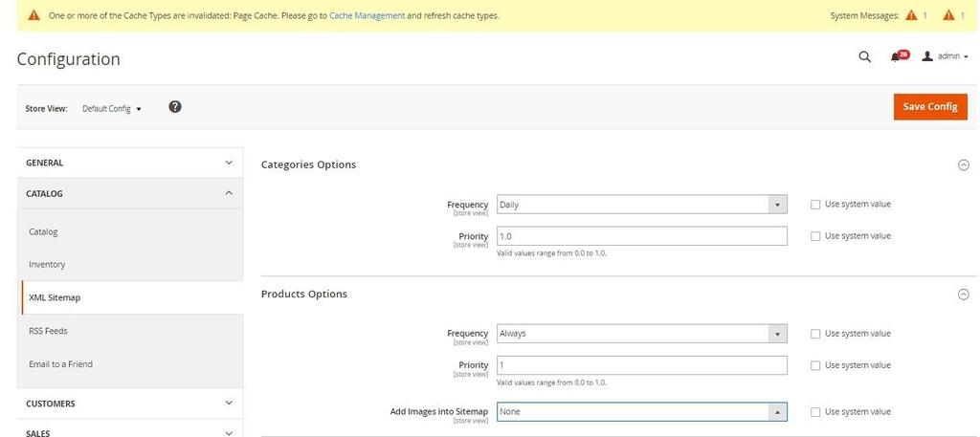
Task: Click the first System Messages warning icon
Action: click(911, 15)
